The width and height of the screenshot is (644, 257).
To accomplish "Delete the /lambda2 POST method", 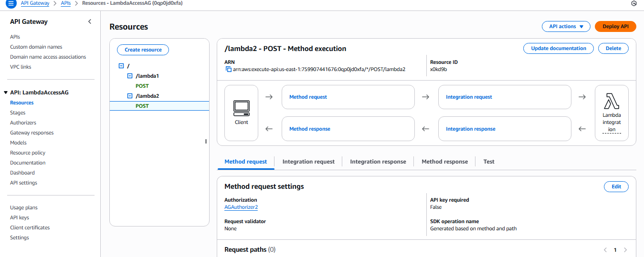I will point(613,48).
